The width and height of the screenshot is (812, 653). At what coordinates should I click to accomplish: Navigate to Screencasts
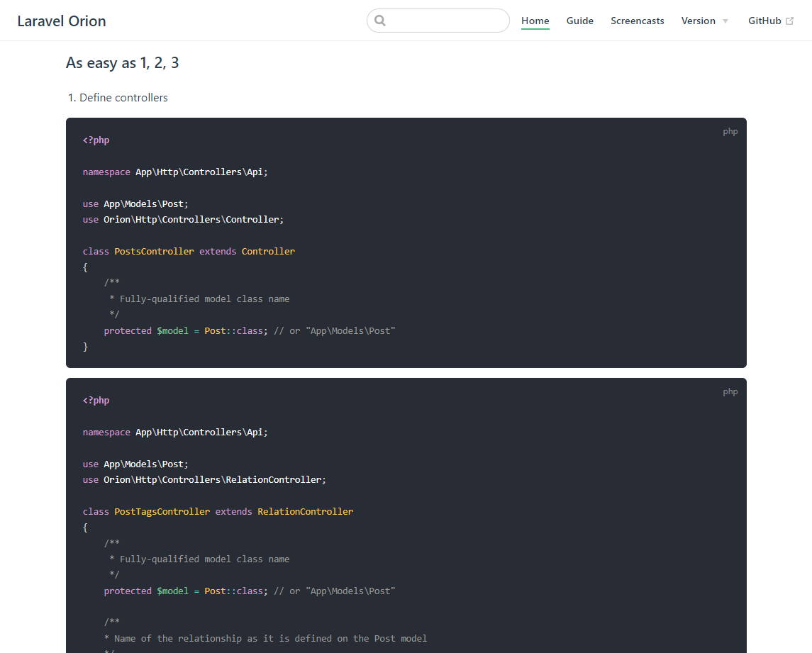637,21
